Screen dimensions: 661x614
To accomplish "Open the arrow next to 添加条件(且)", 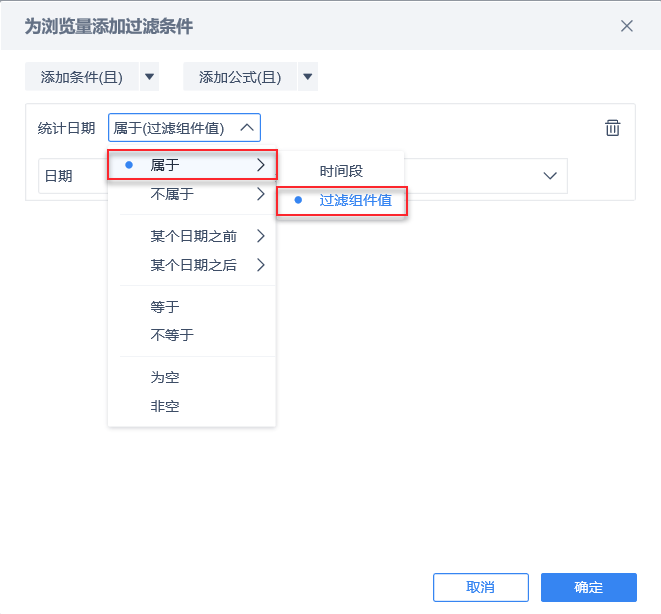I will [x=149, y=77].
